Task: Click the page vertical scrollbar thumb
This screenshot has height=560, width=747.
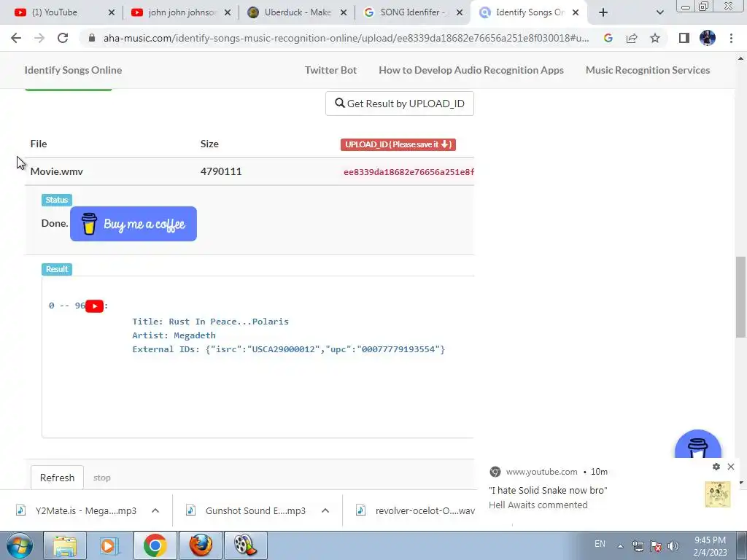Action: 740,297
